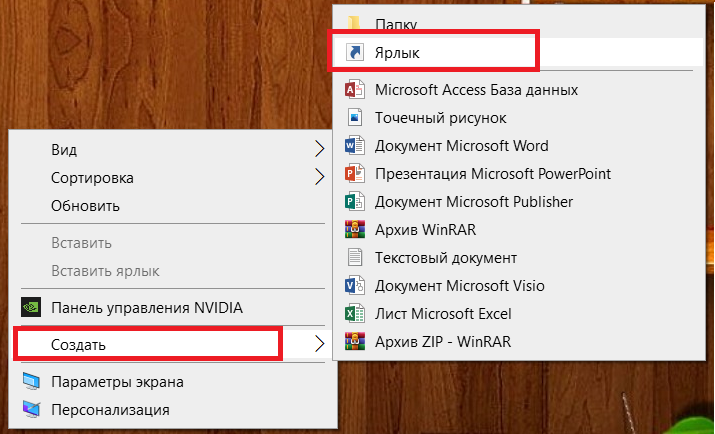The width and height of the screenshot is (715, 434).
Task: Create a new Ярлык shortcut
Action: click(x=519, y=52)
